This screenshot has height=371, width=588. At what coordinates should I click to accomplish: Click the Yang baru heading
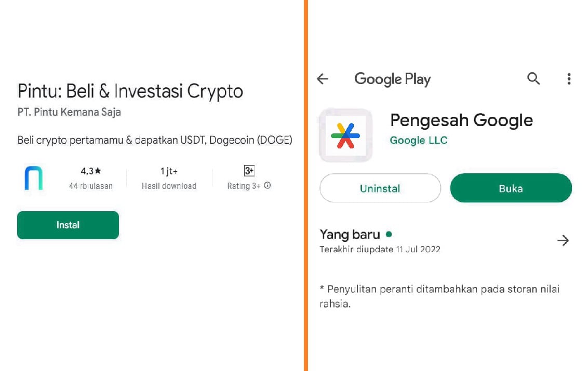350,234
